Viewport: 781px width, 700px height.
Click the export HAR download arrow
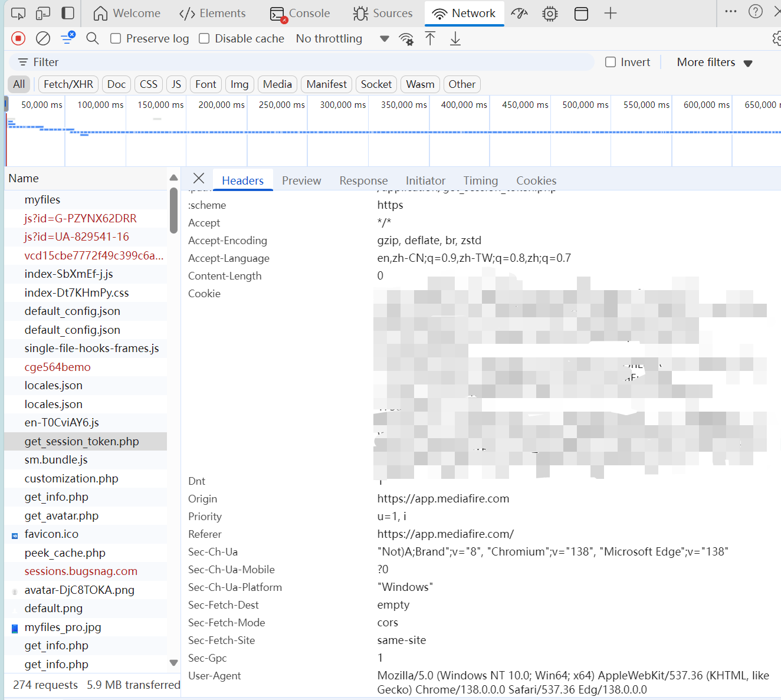click(x=455, y=39)
